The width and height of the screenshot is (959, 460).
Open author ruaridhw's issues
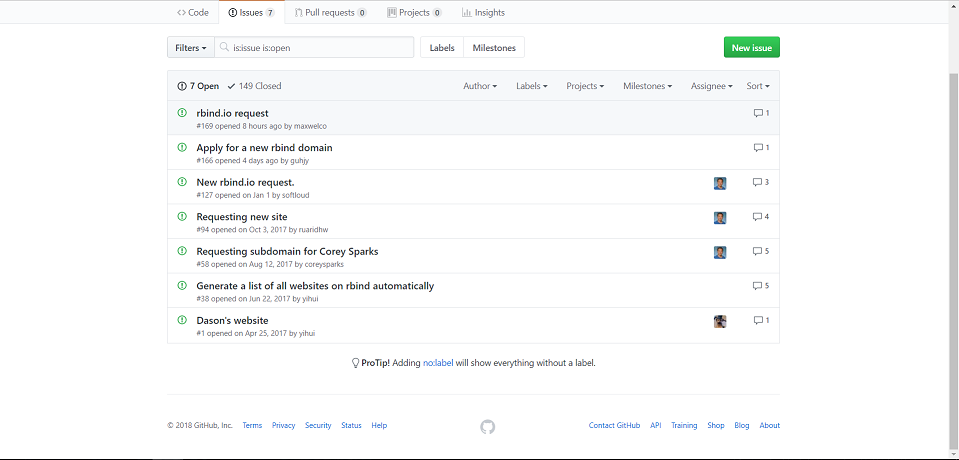[x=314, y=230]
